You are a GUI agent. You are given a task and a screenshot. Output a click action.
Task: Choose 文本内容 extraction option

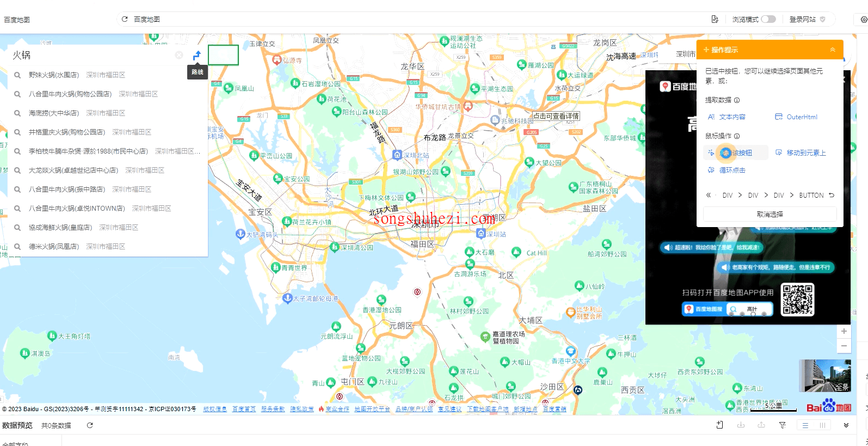[727, 117]
